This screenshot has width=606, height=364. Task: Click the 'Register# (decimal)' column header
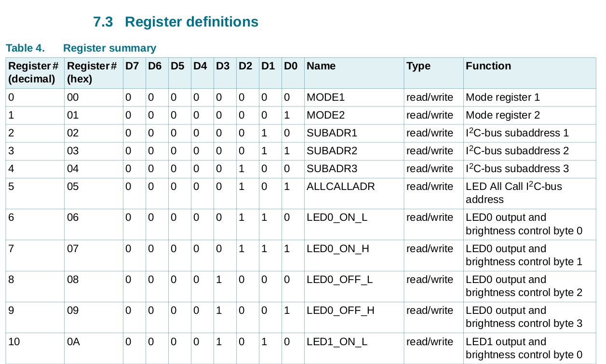tap(32, 72)
